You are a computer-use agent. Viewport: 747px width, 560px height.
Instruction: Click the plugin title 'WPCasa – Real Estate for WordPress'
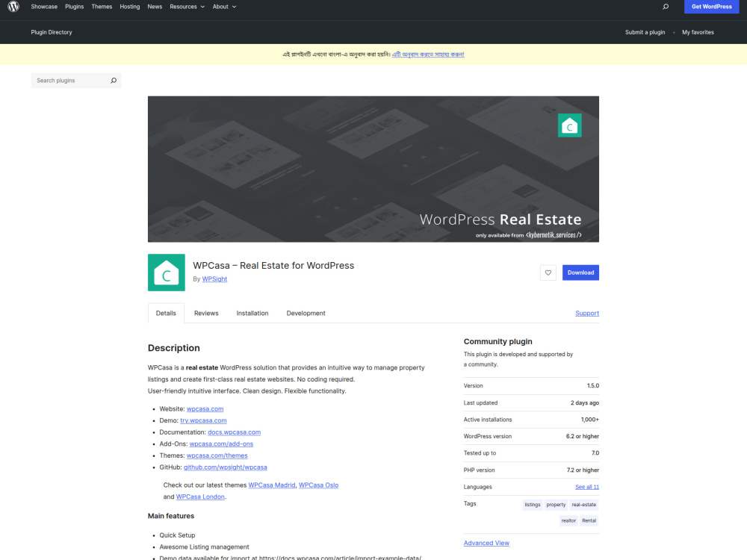273,266
